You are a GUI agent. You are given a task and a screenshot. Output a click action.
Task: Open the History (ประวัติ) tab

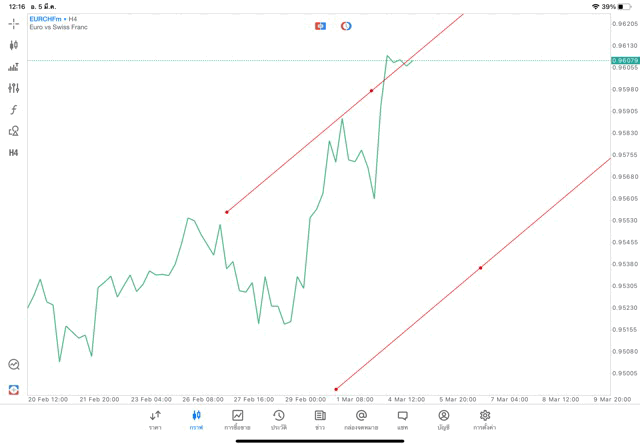pos(279,419)
